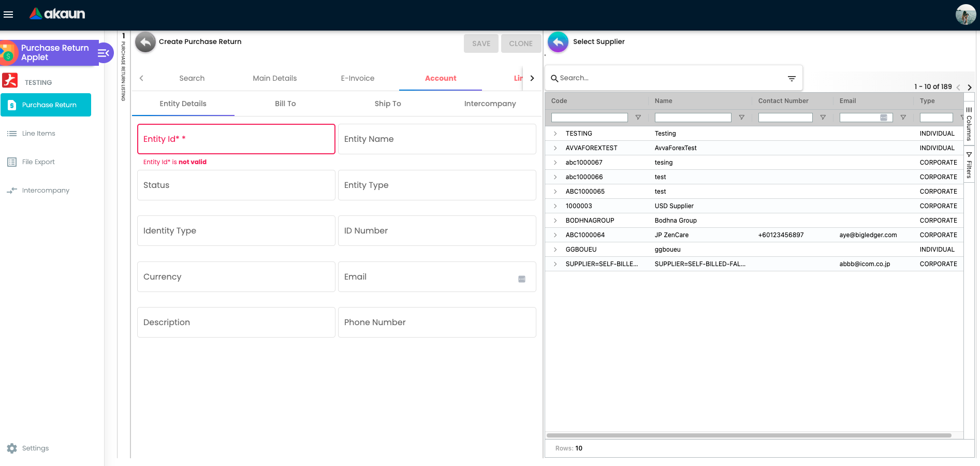Focus the Phone Number field
980x466 pixels.
[x=437, y=322]
